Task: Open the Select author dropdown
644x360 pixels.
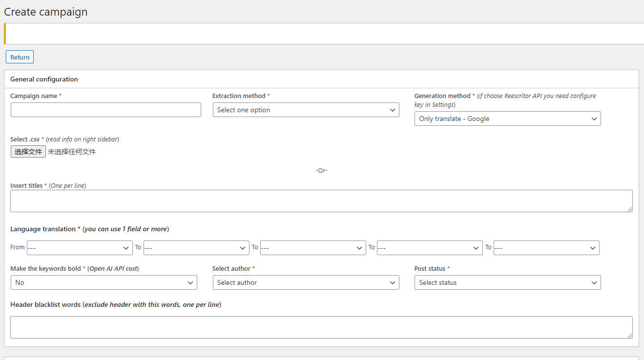Action: (x=306, y=282)
